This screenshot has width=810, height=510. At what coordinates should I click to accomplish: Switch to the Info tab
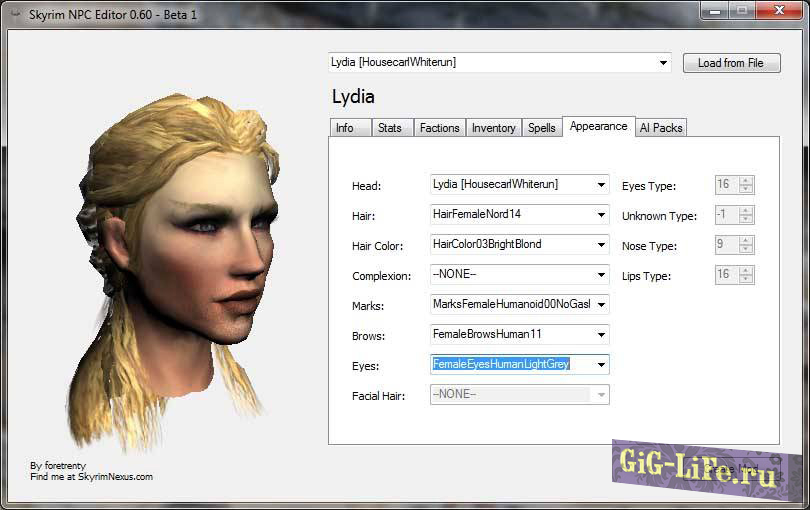point(345,128)
